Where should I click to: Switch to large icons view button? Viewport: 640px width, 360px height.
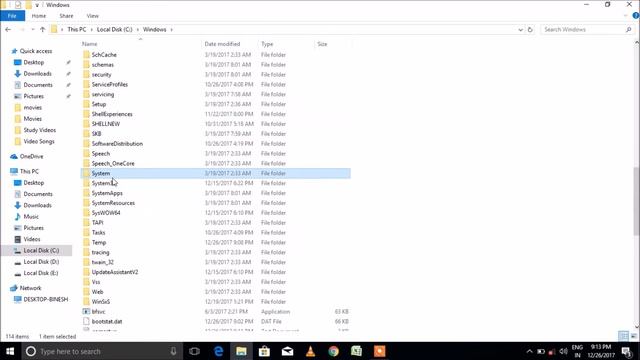pos(633,336)
